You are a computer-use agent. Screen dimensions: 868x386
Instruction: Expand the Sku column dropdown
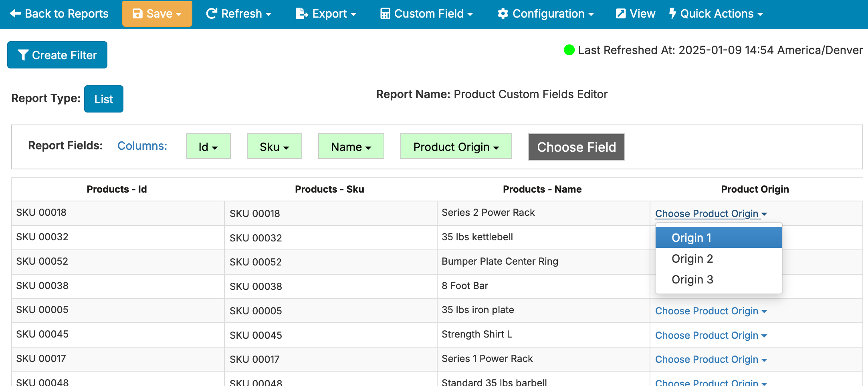pos(274,147)
